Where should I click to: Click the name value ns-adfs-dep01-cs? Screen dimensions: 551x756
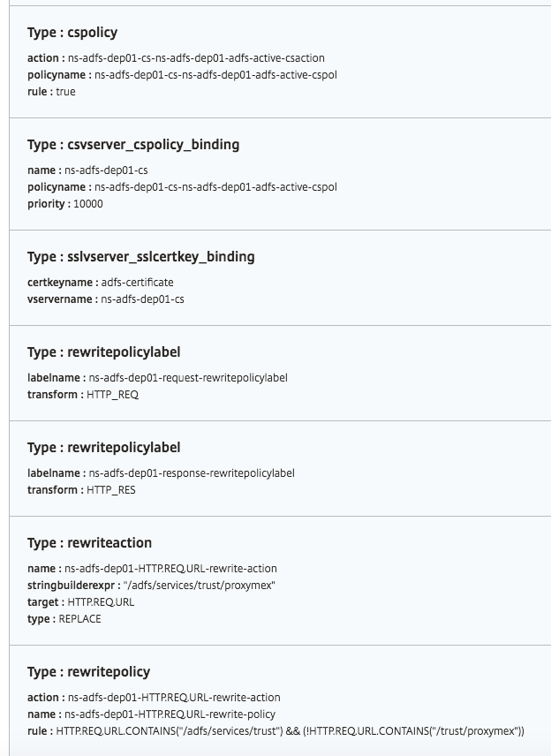(106, 170)
